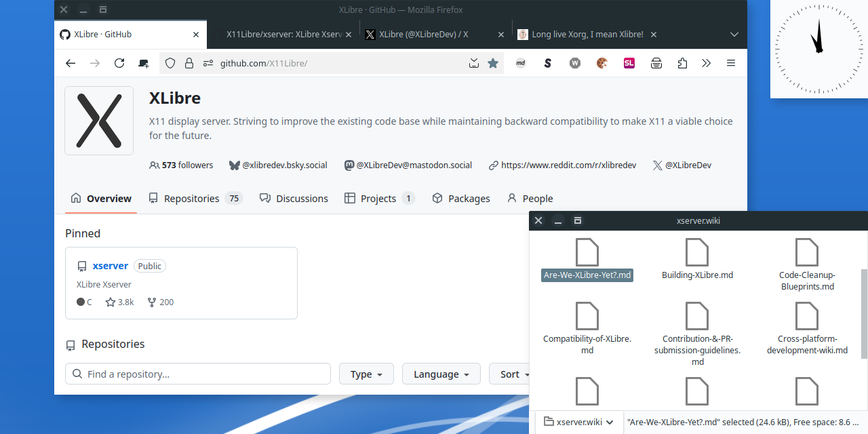
Task: Open the Type filter dropdown
Action: tap(366, 374)
